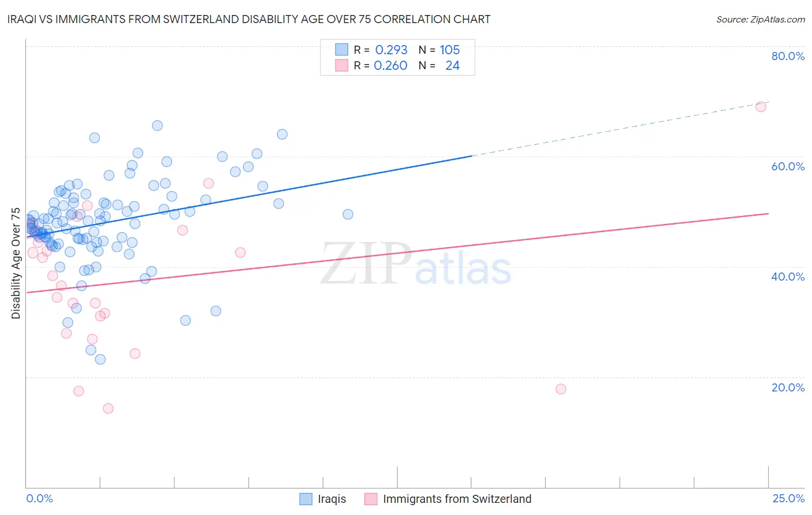Toggle the Iraqis legend label
This screenshot has width=812, height=515.
(x=332, y=499)
